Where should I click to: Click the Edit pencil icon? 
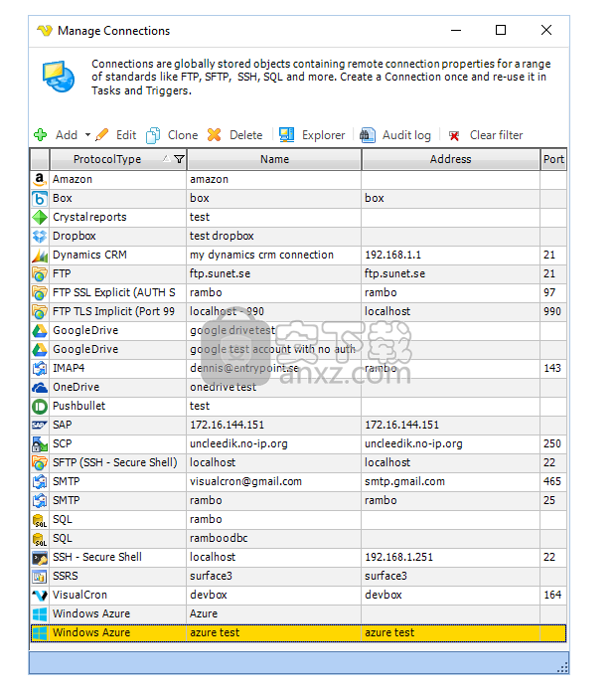point(102,135)
